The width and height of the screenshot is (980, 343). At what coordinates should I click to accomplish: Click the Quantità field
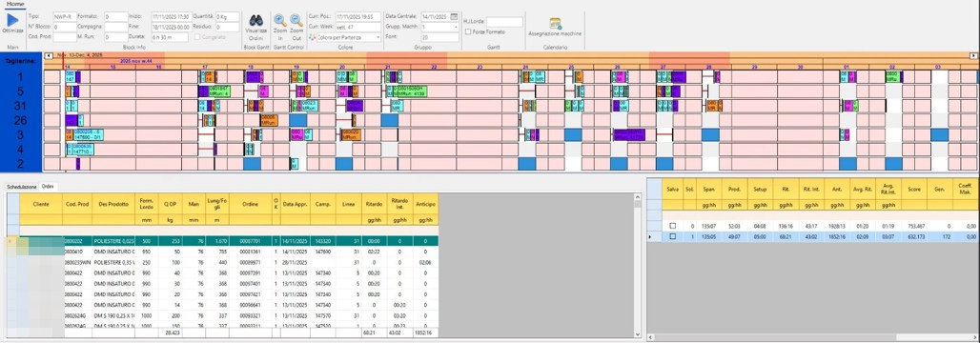point(228,17)
